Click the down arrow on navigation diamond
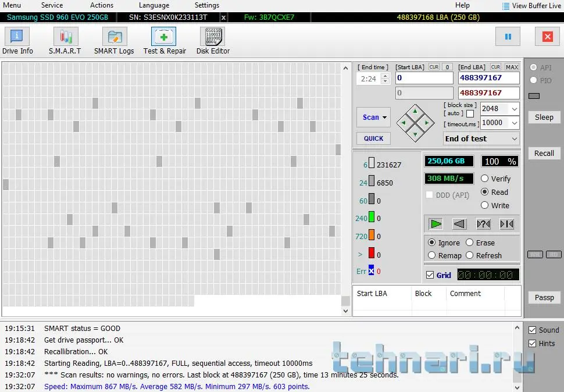The image size is (564, 392). (415, 134)
